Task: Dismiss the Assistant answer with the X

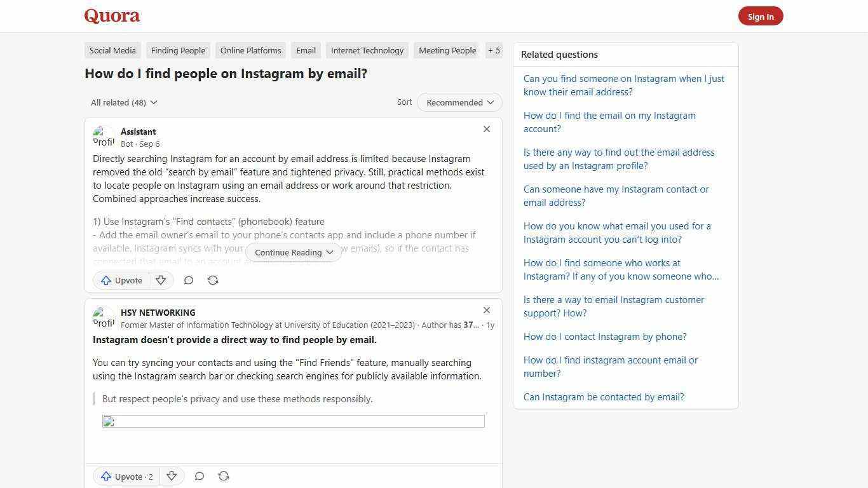Action: point(487,129)
